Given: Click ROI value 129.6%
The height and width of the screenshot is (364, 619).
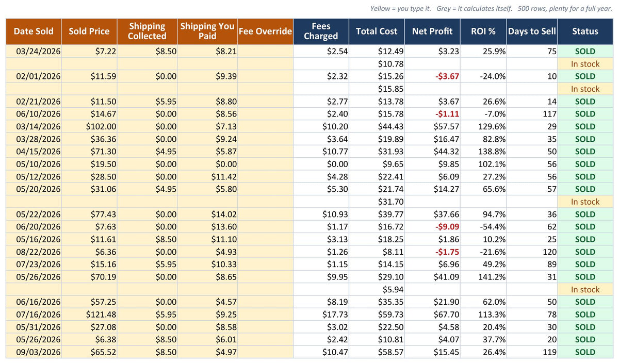Looking at the screenshot, I should [x=483, y=126].
